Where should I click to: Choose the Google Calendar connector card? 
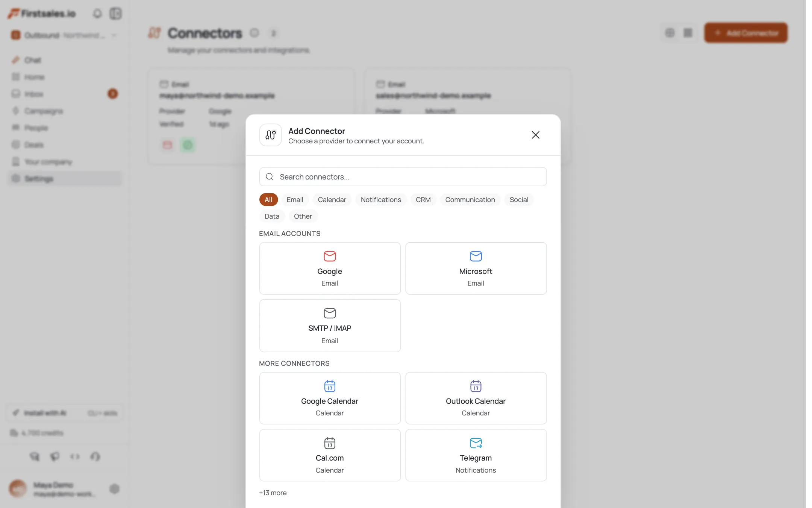tap(330, 398)
